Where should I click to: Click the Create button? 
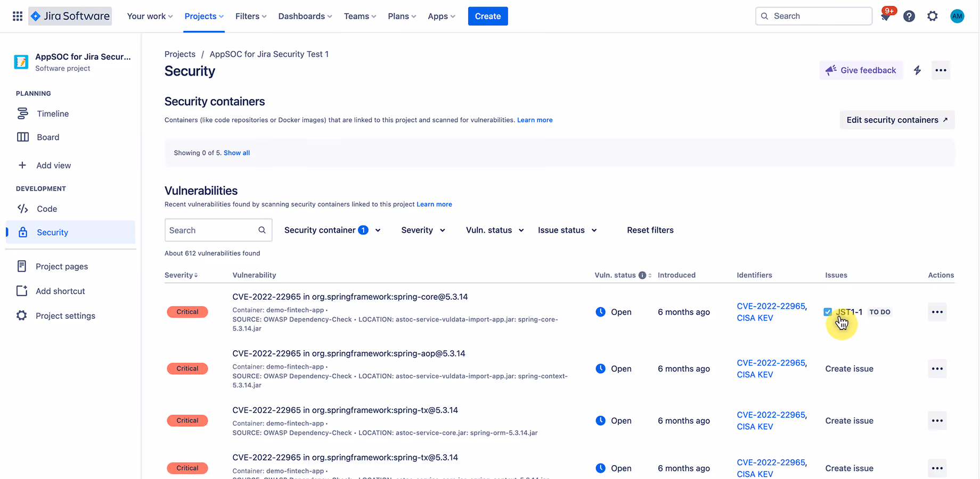point(488,16)
